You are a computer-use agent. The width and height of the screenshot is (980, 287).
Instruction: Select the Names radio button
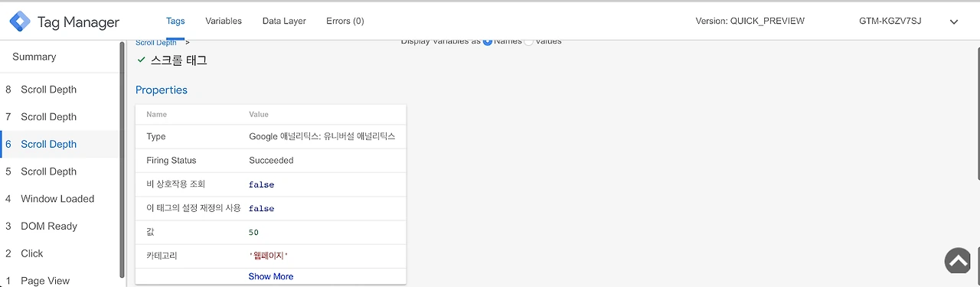pyautogui.click(x=487, y=41)
